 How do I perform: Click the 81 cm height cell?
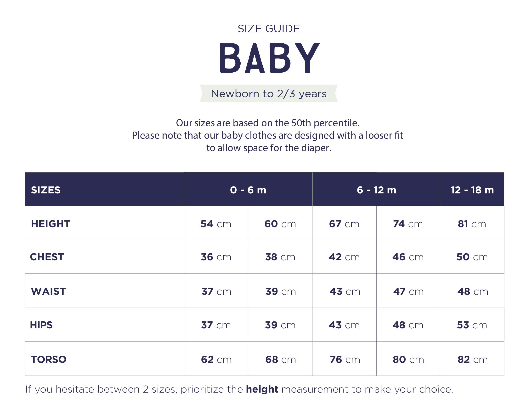[x=472, y=224]
